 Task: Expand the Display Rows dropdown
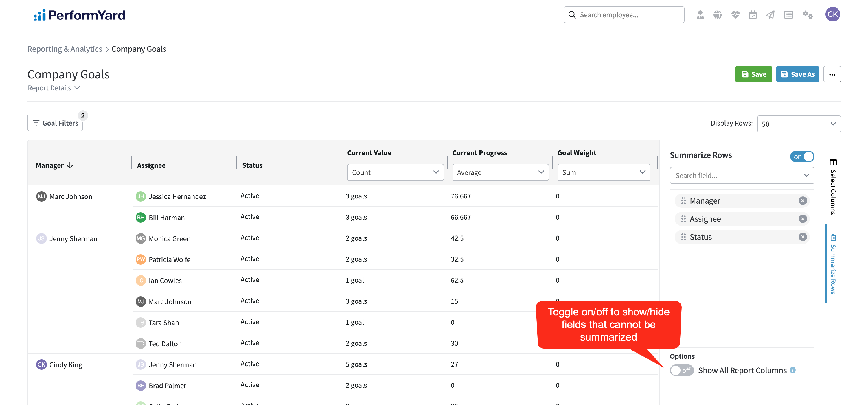click(799, 124)
